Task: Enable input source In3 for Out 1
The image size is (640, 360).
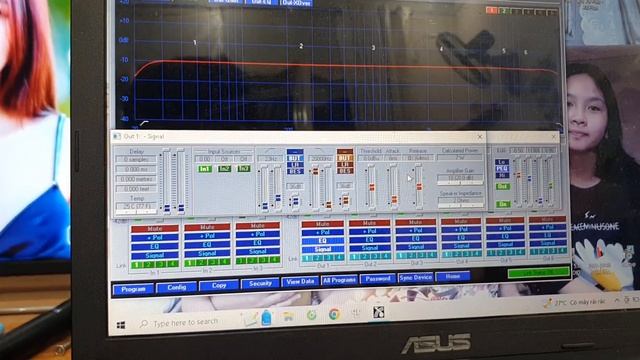Action: (244, 168)
